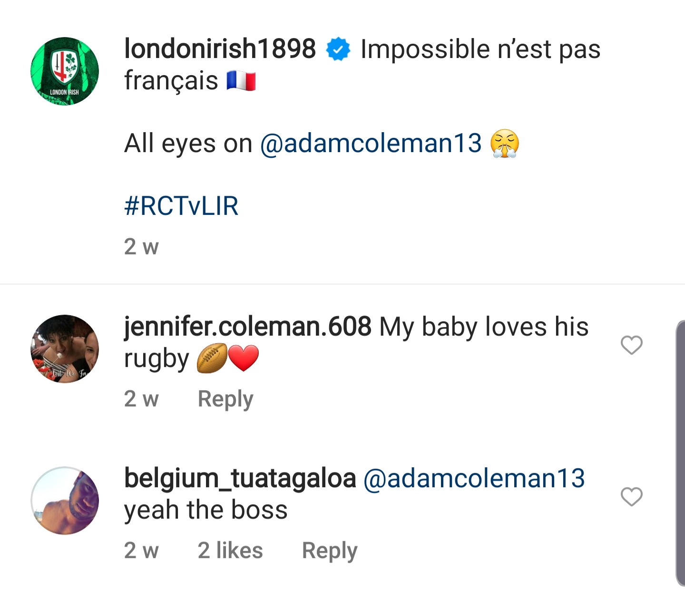View the 2 likes on belgium_tuatagaloa's comment
Image resolution: width=685 pixels, height=616 pixels.
230,550
